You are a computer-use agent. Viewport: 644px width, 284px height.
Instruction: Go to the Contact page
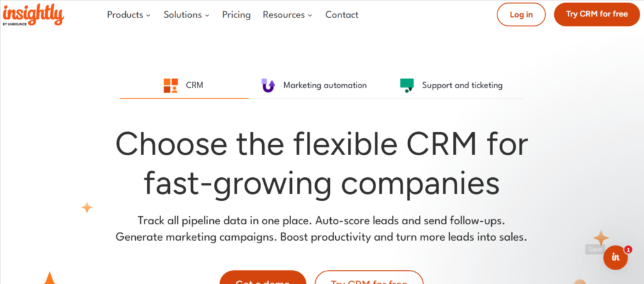click(x=341, y=14)
